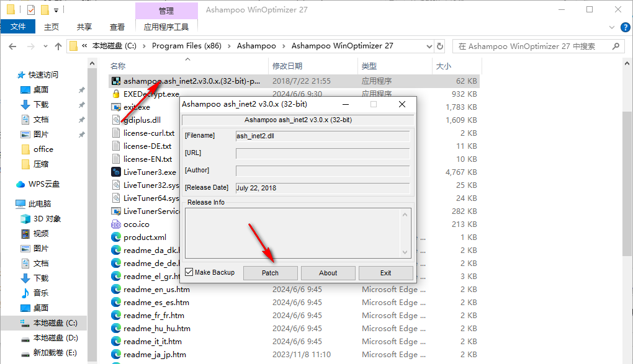
Task: Click the Exit button in patcher dialog
Action: pyautogui.click(x=385, y=273)
